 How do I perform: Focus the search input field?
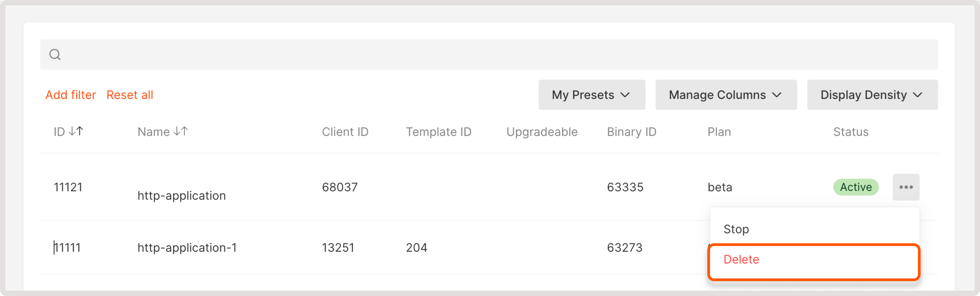[x=495, y=54]
